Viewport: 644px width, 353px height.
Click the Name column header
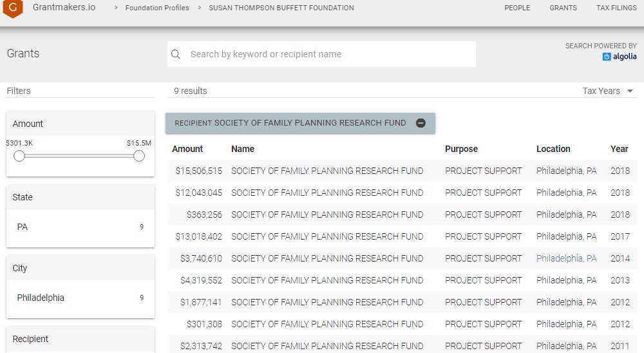[x=243, y=149]
